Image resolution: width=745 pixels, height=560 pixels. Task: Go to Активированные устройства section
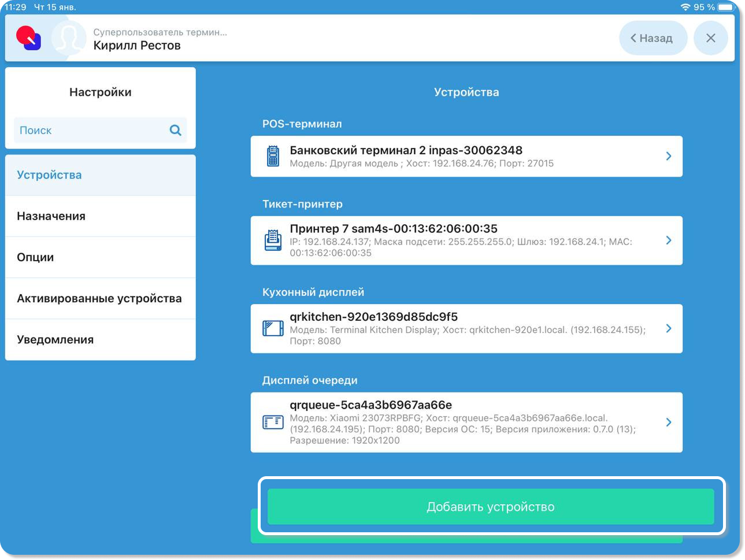[x=100, y=298]
